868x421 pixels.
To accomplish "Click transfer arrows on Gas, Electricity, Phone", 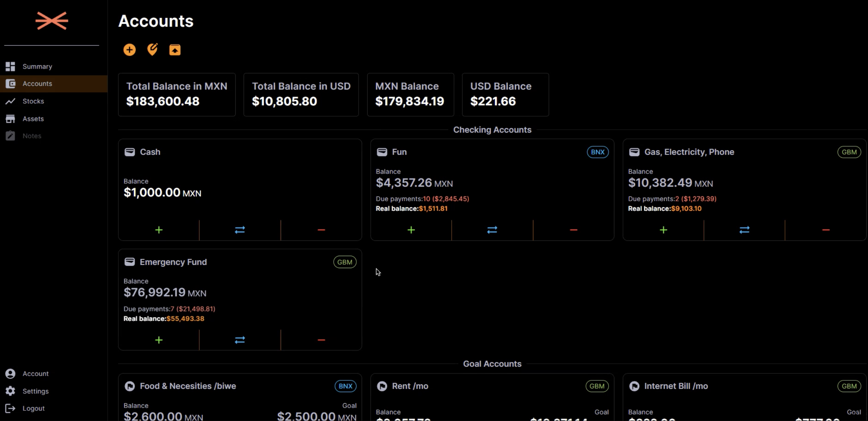I will (x=744, y=230).
